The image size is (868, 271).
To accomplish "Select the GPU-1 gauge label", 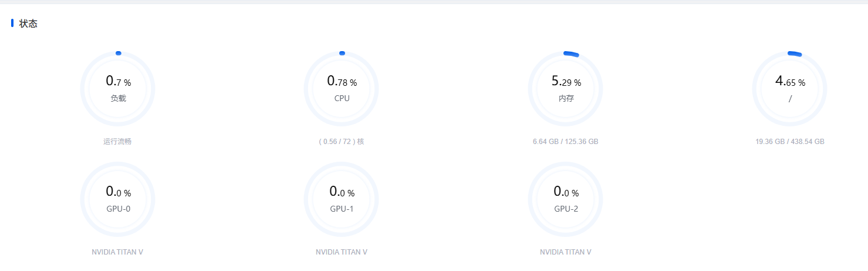I will [x=342, y=209].
